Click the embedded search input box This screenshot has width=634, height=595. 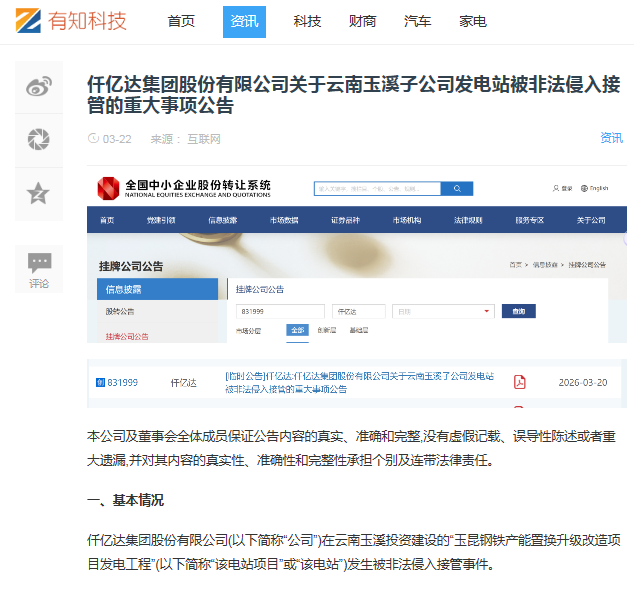tap(377, 189)
